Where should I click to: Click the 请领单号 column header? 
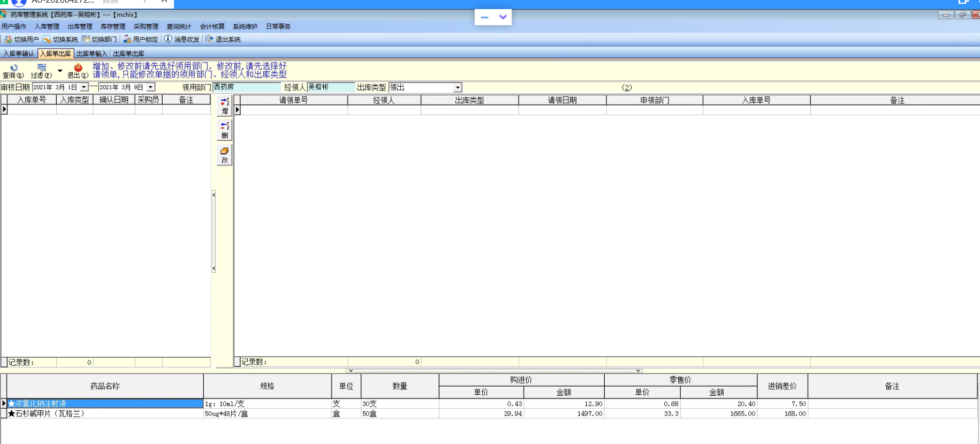(x=294, y=100)
